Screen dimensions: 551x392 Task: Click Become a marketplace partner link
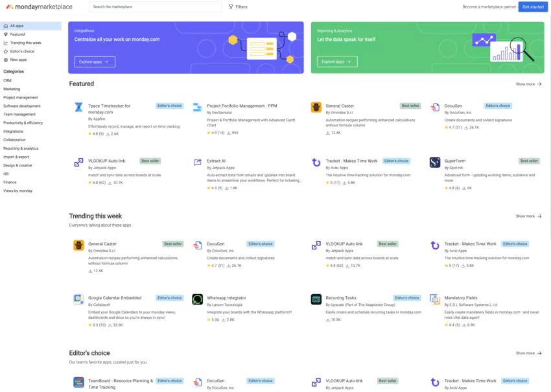[489, 6]
